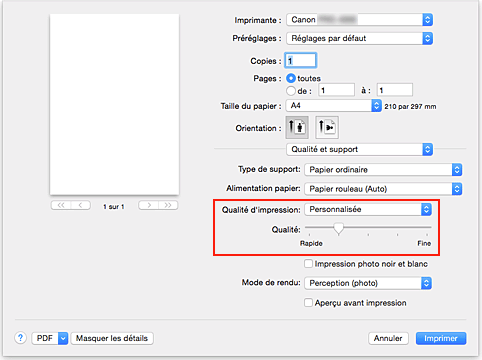Viewport: 482px width, 360px height.
Task: Click the page range start field
Action: tap(336, 90)
